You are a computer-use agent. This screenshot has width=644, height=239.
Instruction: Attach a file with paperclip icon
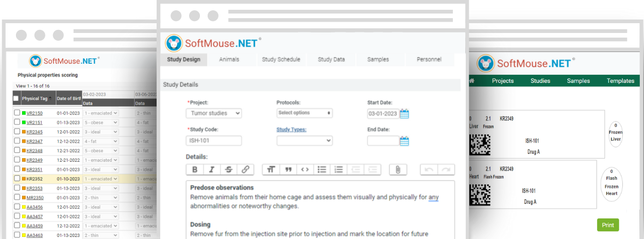click(398, 169)
